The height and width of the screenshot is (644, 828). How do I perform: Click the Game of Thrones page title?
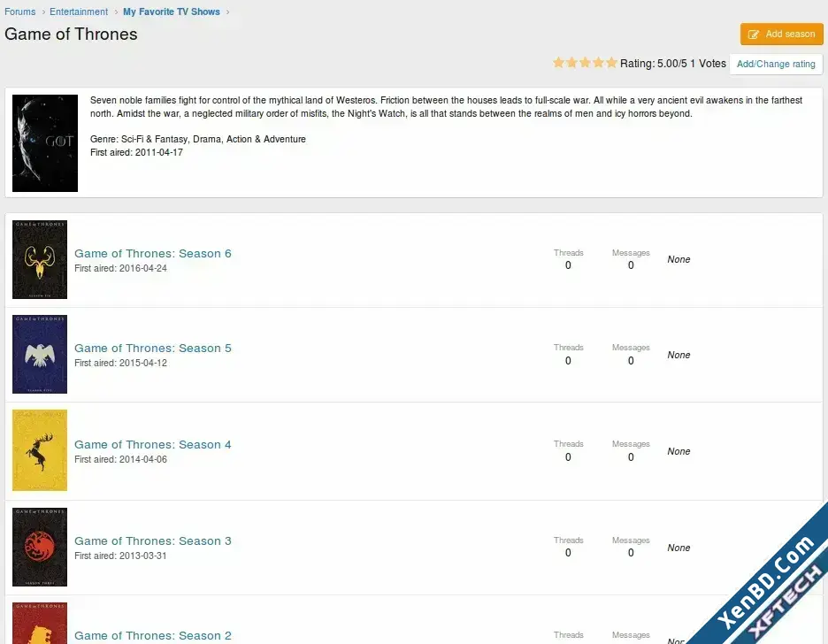pos(71,34)
